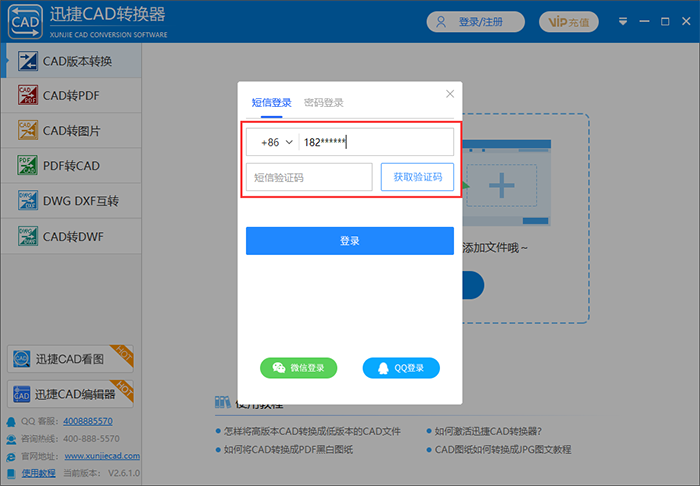Screen dimensions: 700x486
Task: Select the DWG DXF互转 icon
Action: pyautogui.click(x=27, y=201)
